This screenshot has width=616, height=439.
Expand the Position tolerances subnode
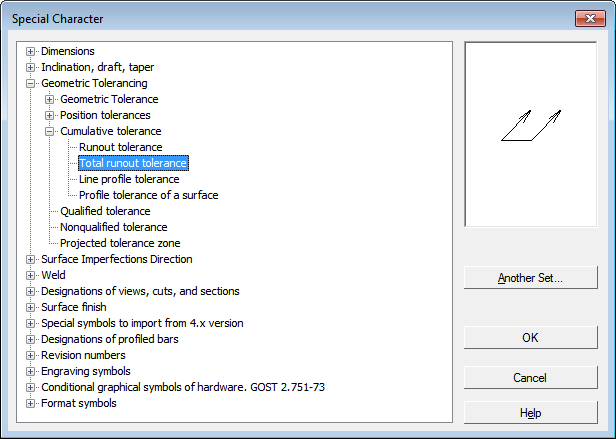click(50, 115)
